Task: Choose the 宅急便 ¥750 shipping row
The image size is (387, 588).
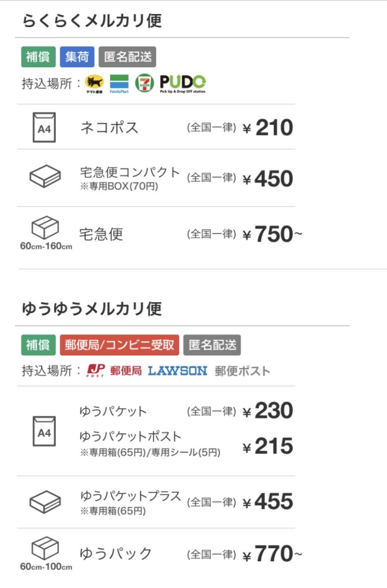Action: pos(156,234)
